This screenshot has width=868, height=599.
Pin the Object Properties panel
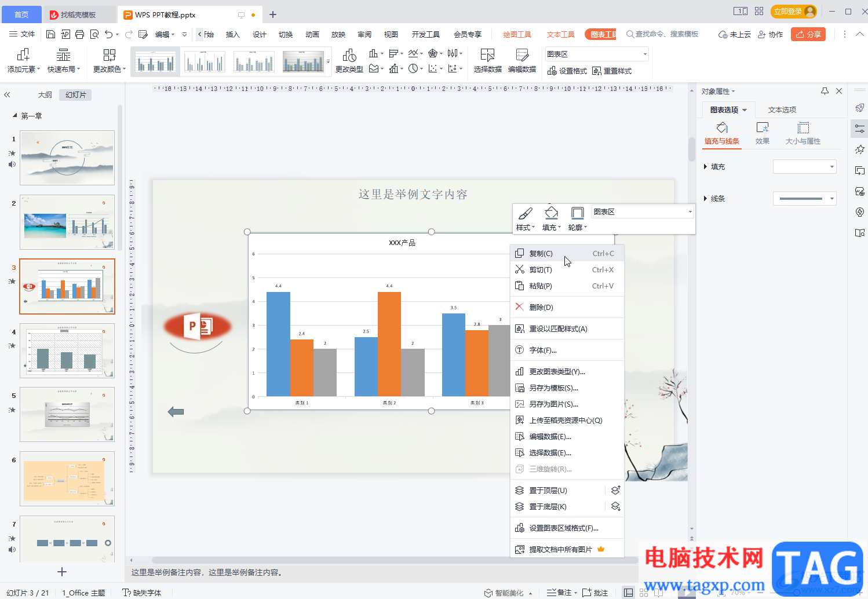point(825,91)
